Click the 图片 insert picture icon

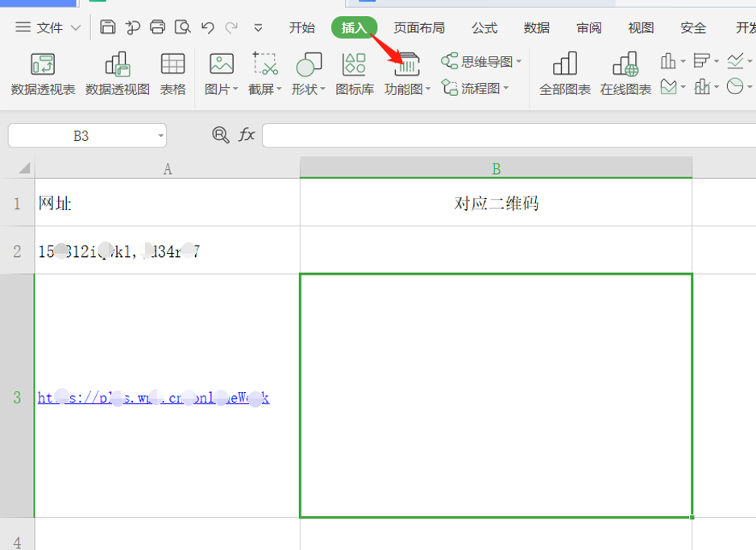coord(222,64)
